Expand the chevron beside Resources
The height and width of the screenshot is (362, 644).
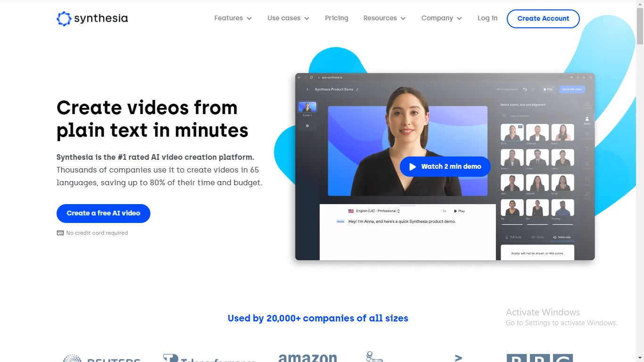[403, 18]
